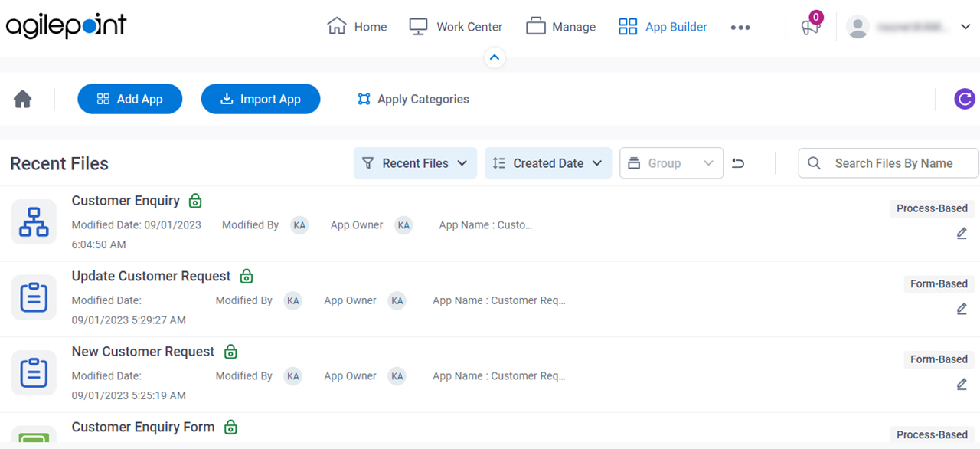This screenshot has height=449, width=980.
Task: Click the New Customer Request form icon
Action: coord(34,372)
